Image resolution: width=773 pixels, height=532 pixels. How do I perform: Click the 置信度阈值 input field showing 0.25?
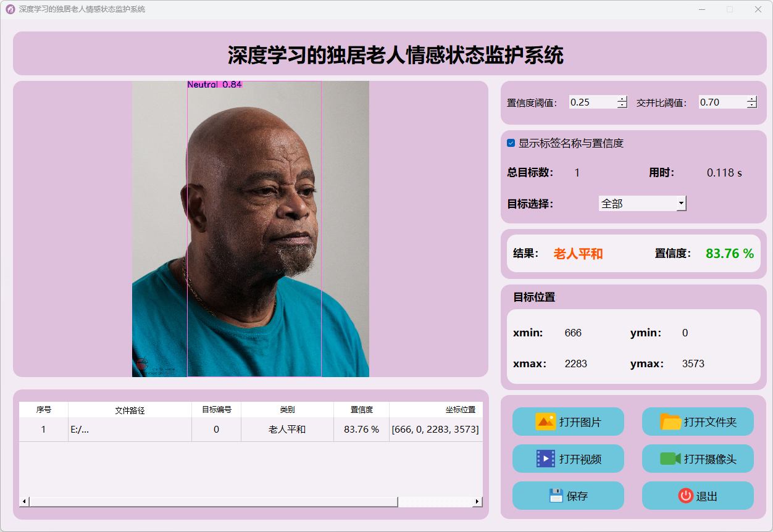pyautogui.click(x=592, y=102)
